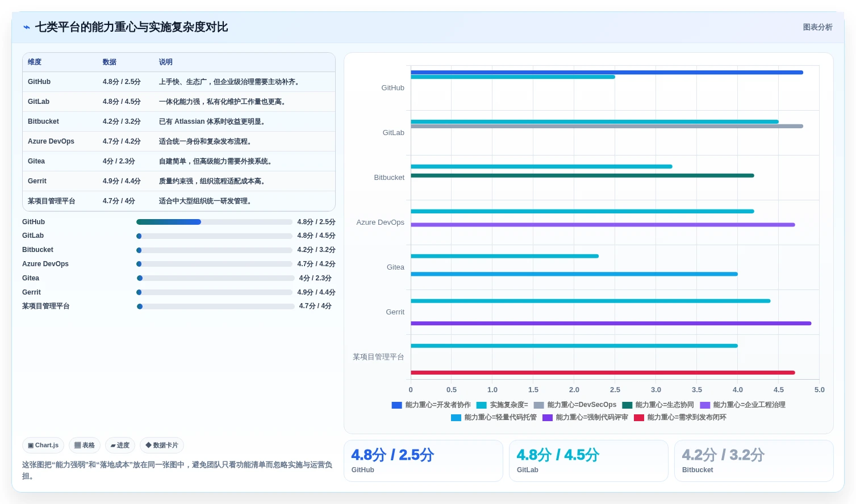Toggle legend swatch for 能力重心=强制代码评审
Viewport: 856px width, 504px height.
point(548,418)
